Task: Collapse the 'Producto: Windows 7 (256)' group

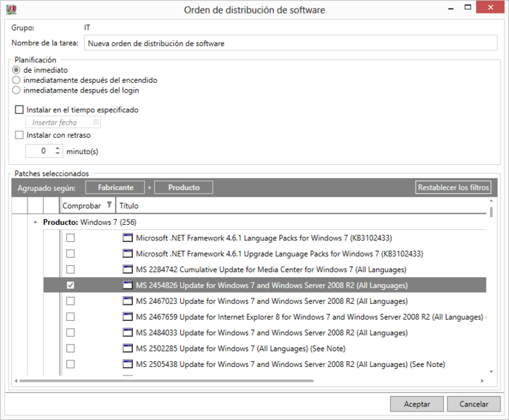Action: tap(35, 222)
